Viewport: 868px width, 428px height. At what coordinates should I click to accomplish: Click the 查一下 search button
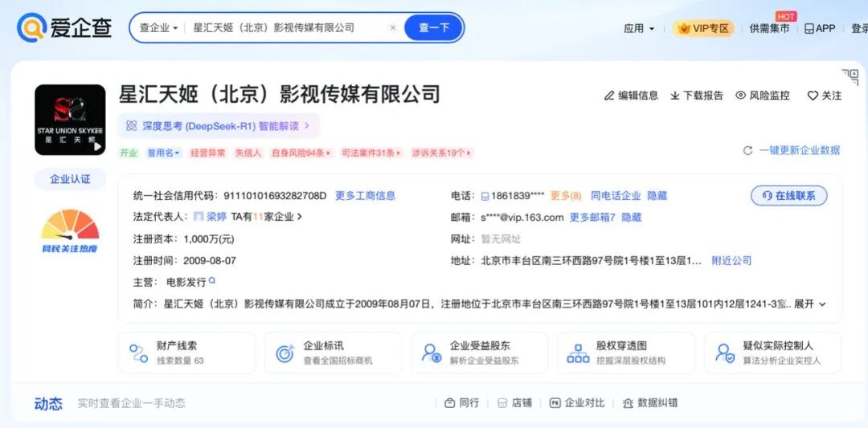tap(433, 27)
